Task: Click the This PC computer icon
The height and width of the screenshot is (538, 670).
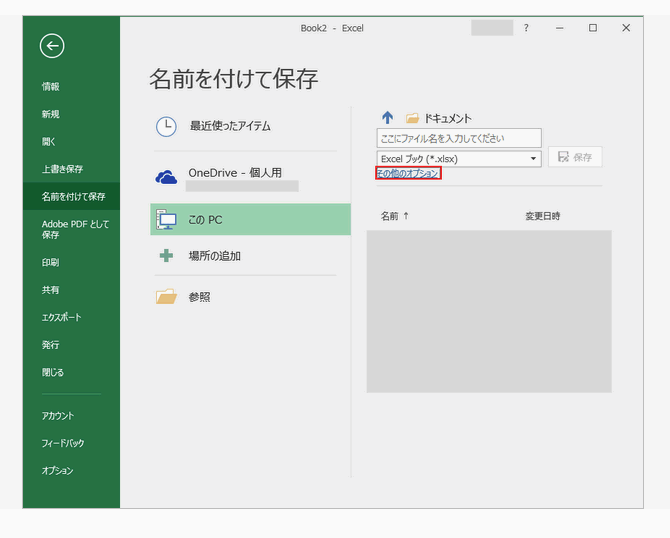Action: coord(166,219)
